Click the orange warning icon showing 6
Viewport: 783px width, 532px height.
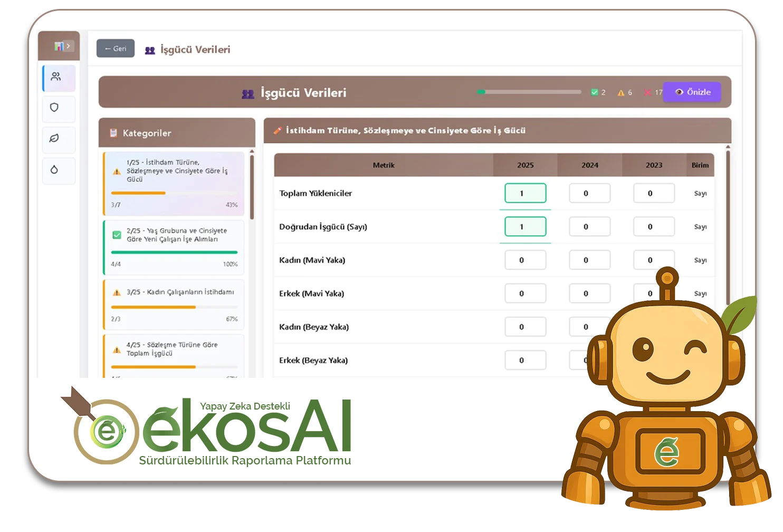coord(621,93)
